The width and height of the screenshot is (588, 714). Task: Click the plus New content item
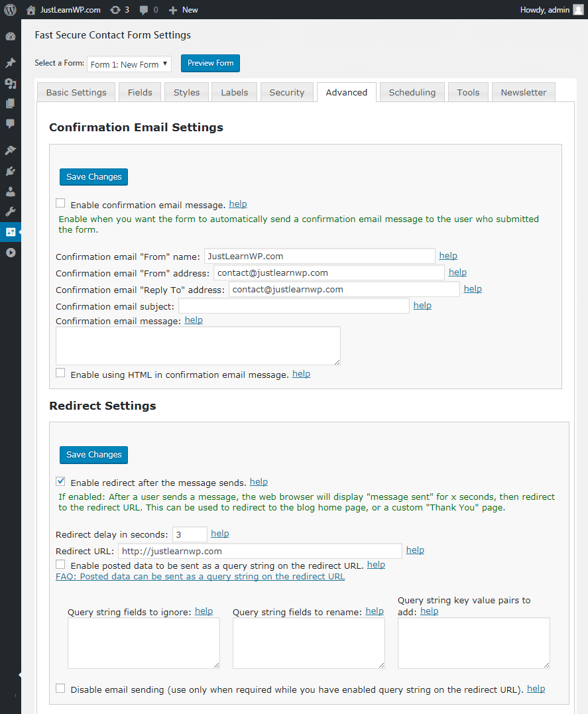tap(183, 9)
